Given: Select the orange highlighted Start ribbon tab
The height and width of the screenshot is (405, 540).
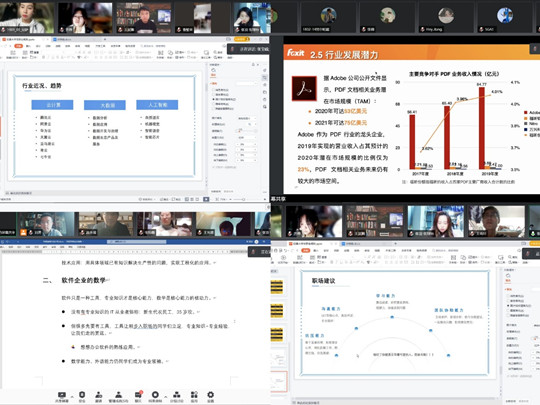Looking at the screenshot, I should (18, 46).
